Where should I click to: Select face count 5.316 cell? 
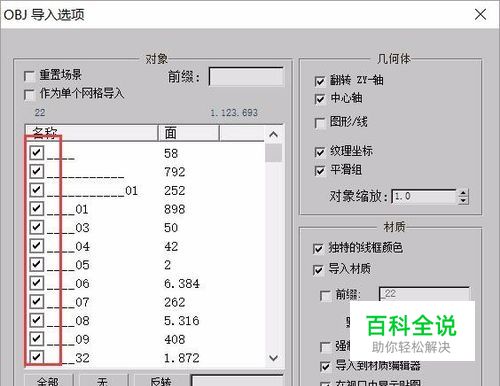182,321
